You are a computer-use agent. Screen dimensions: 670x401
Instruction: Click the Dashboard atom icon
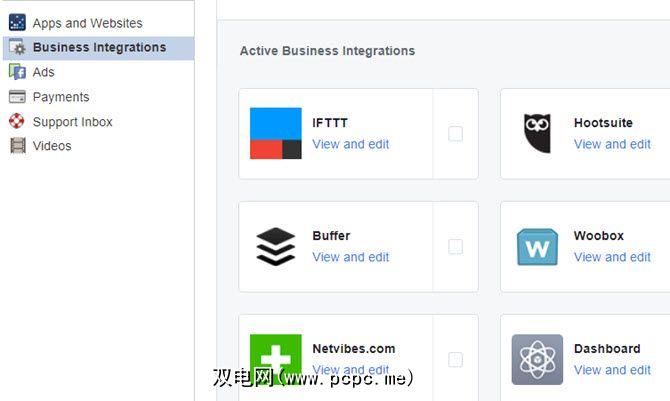[x=537, y=359]
